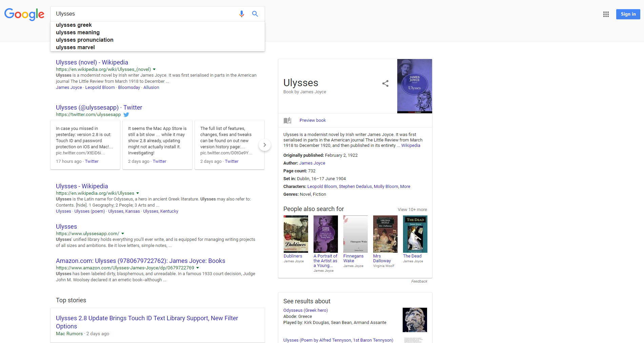Open the tweet card about the Mac App Store
Screen dimensions: 644x343
[x=157, y=145]
